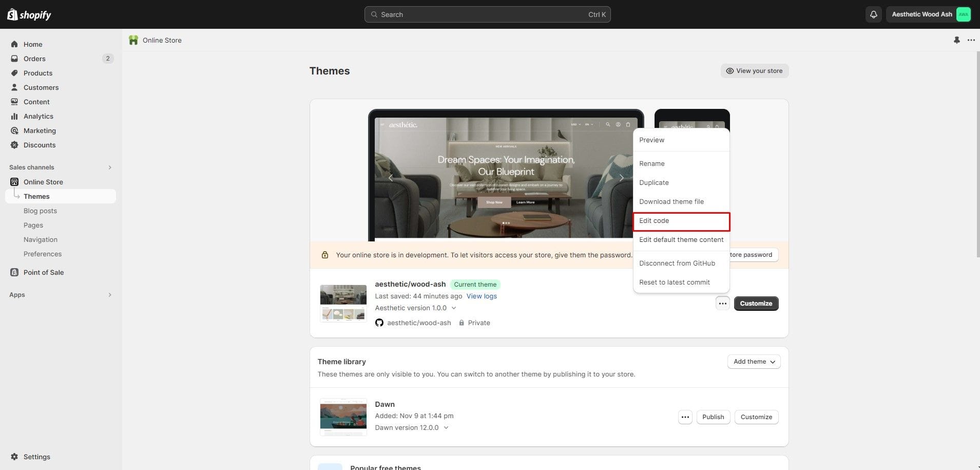This screenshot has height=470, width=980.
Task: Click the next arrow on theme preview slideshow
Action: tap(621, 178)
